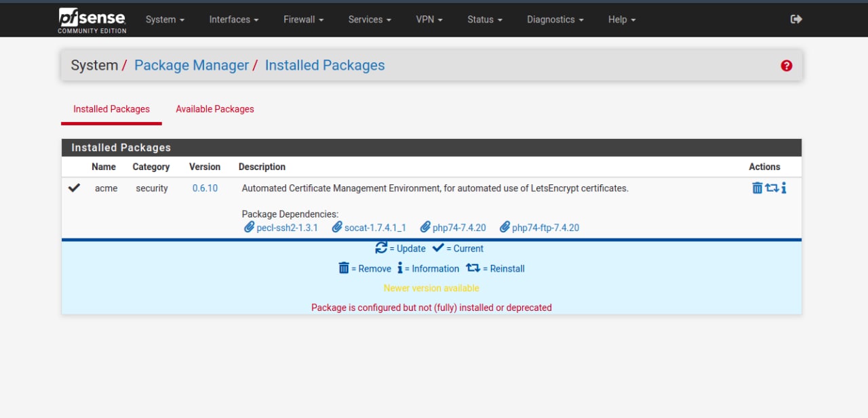Click the Current legend checkmark icon
The height and width of the screenshot is (418, 868).
[438, 247]
